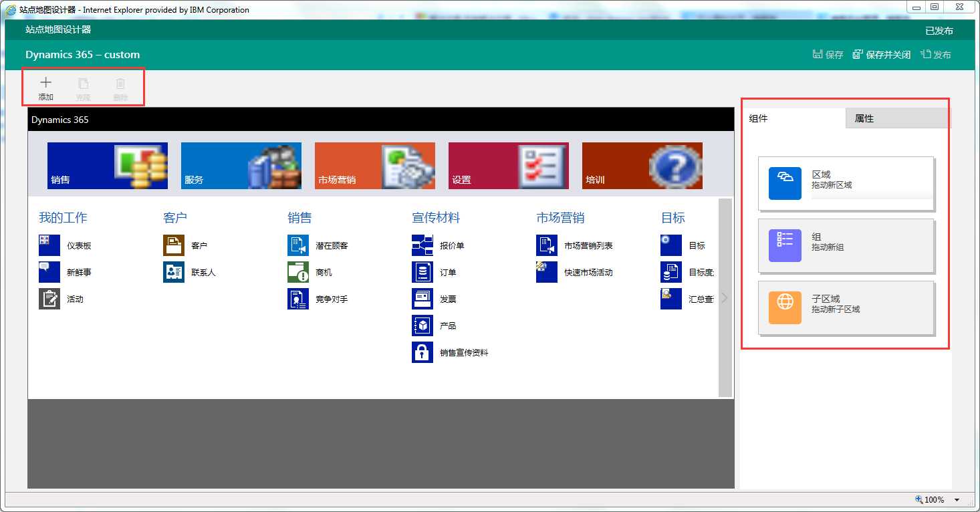Select the 竞争对手 competitors icon
Screen dimensions: 980x512
pyautogui.click(x=298, y=299)
